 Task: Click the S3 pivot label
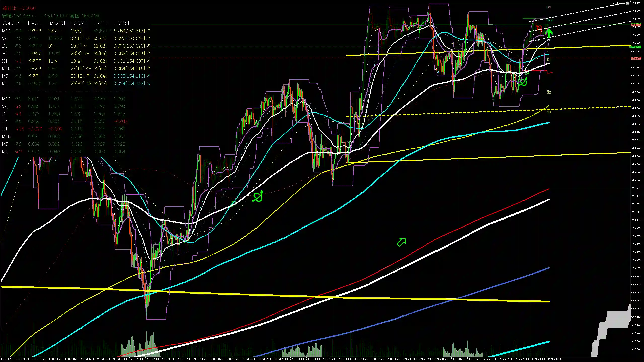549,112
